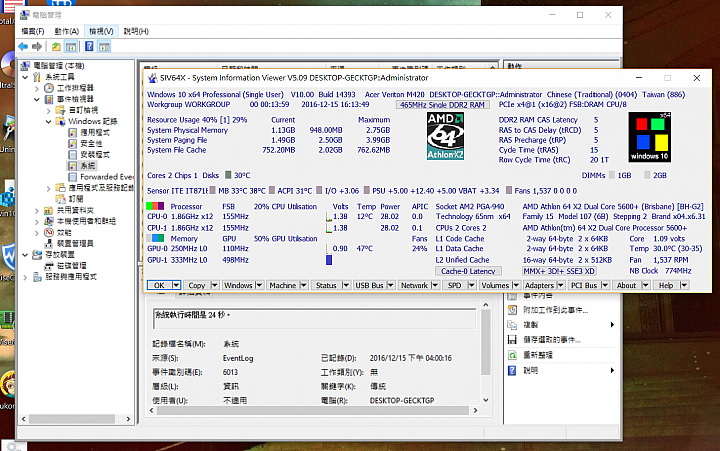Viewport: 720px width, 451px height.
Task: Open the dropdown arrow next to PCI Bus
Action: click(605, 285)
